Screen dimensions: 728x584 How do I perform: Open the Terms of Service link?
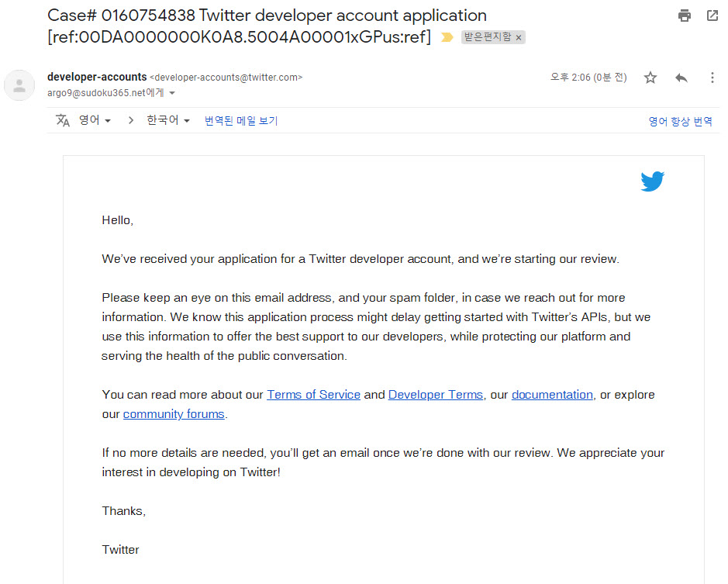[x=313, y=395]
